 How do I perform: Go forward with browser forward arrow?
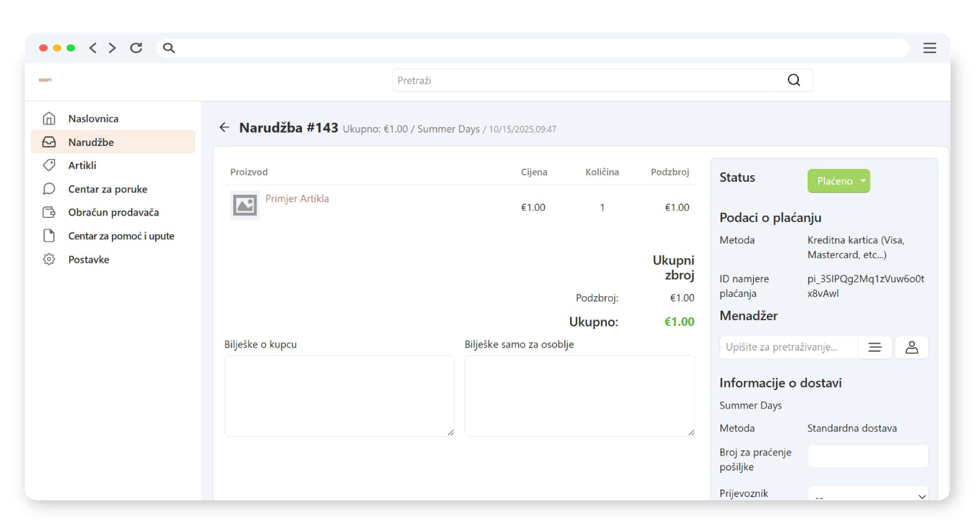(112, 48)
